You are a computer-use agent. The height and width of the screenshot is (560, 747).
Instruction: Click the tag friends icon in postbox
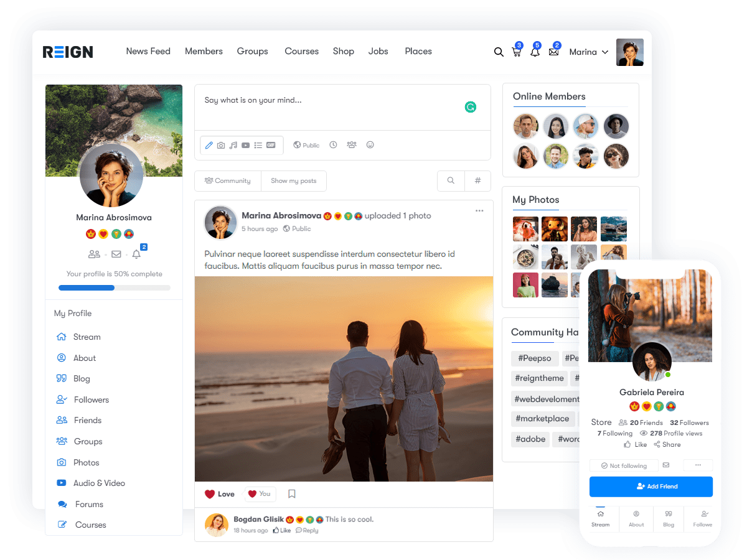coord(352,145)
